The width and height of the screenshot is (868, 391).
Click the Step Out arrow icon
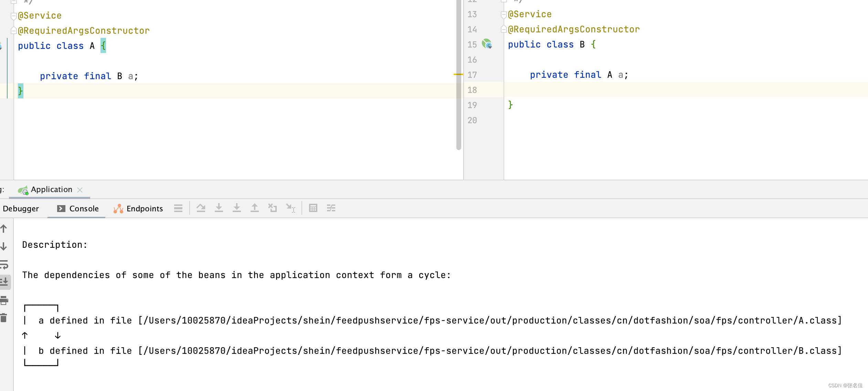[255, 208]
